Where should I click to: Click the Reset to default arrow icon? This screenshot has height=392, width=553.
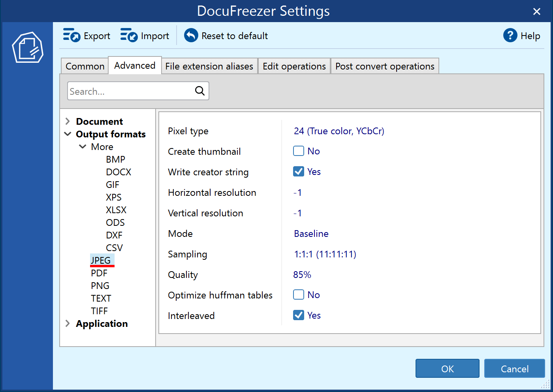pyautogui.click(x=191, y=35)
